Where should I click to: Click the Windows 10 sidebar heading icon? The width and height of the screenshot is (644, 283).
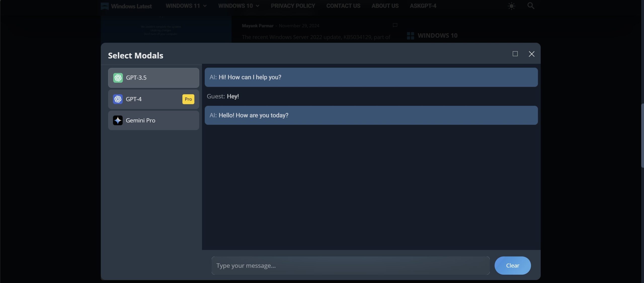click(410, 36)
